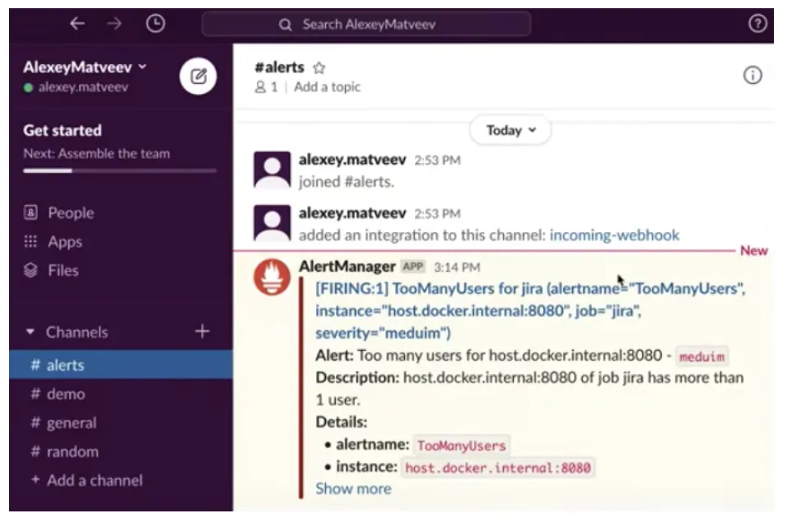Click the #alerts channel title
This screenshot has width=792, height=532.
click(x=279, y=68)
